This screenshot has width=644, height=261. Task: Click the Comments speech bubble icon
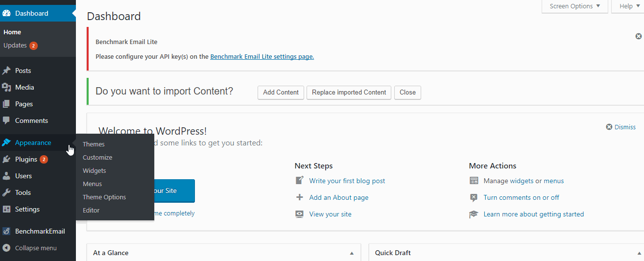[6, 120]
